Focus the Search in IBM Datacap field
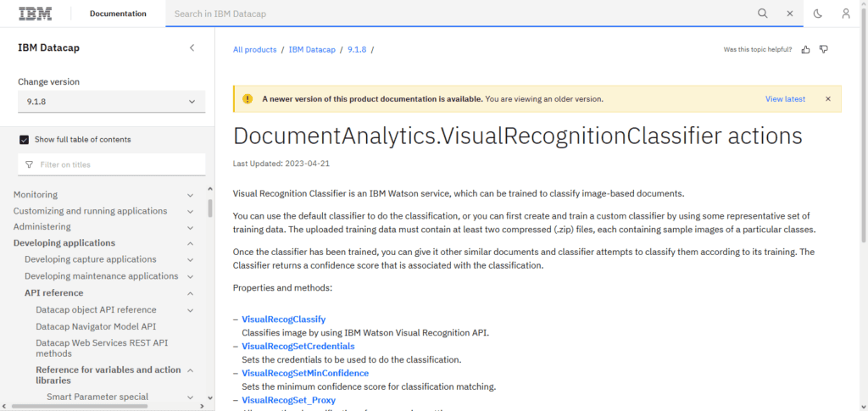Image resolution: width=868 pixels, height=411 pixels. 459,14
